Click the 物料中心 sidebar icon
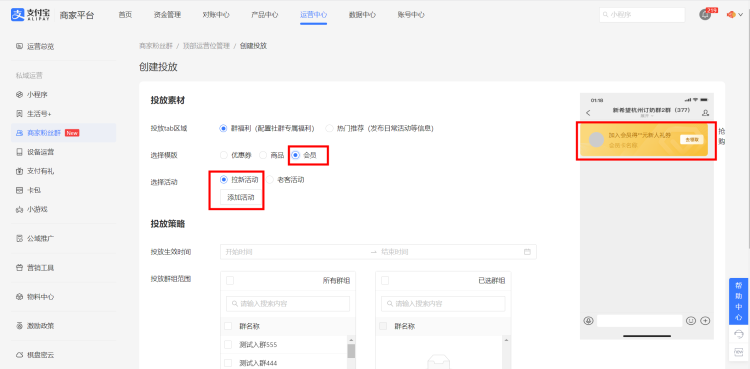 [19, 297]
